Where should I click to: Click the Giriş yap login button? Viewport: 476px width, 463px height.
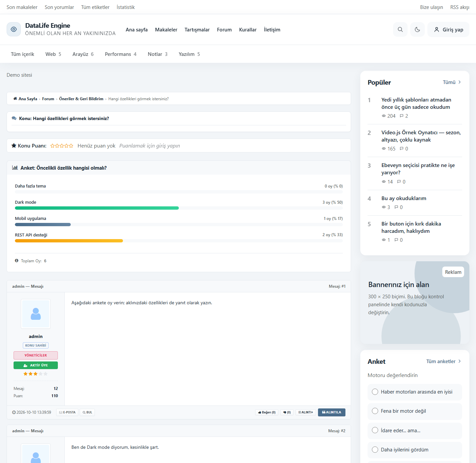(449, 29)
